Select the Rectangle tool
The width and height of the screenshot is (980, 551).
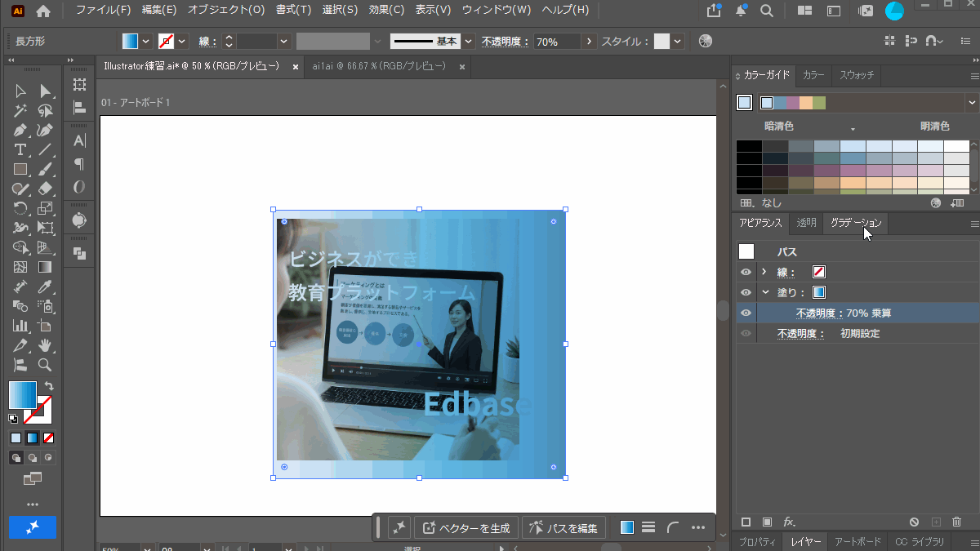pyautogui.click(x=20, y=169)
